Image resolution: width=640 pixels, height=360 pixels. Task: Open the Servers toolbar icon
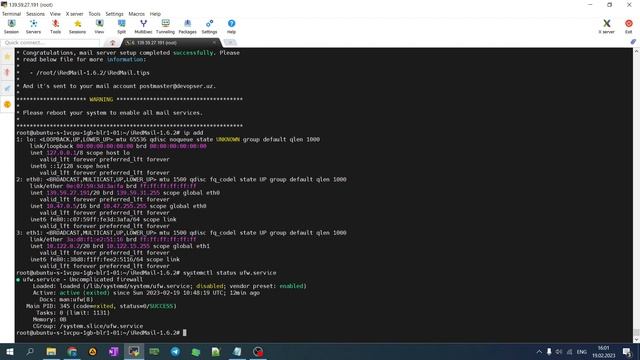[x=33, y=26]
